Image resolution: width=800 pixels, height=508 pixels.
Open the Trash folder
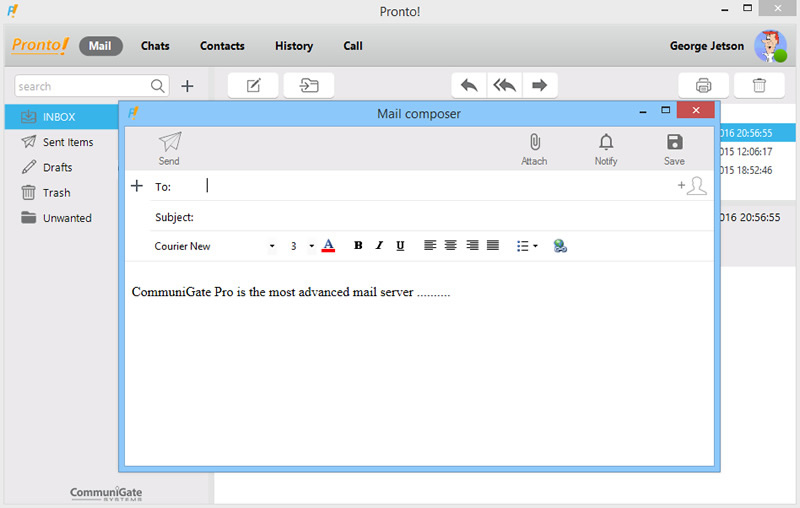[62, 193]
